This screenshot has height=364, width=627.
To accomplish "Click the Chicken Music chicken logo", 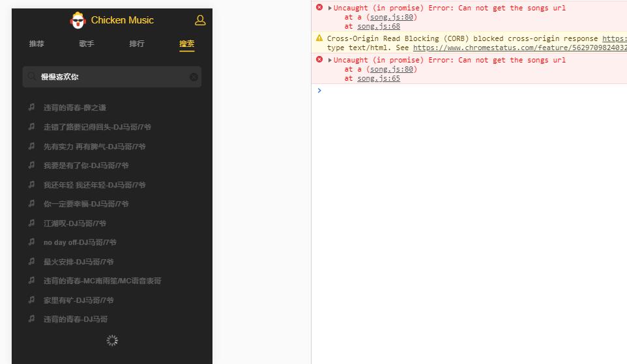I will (x=78, y=20).
